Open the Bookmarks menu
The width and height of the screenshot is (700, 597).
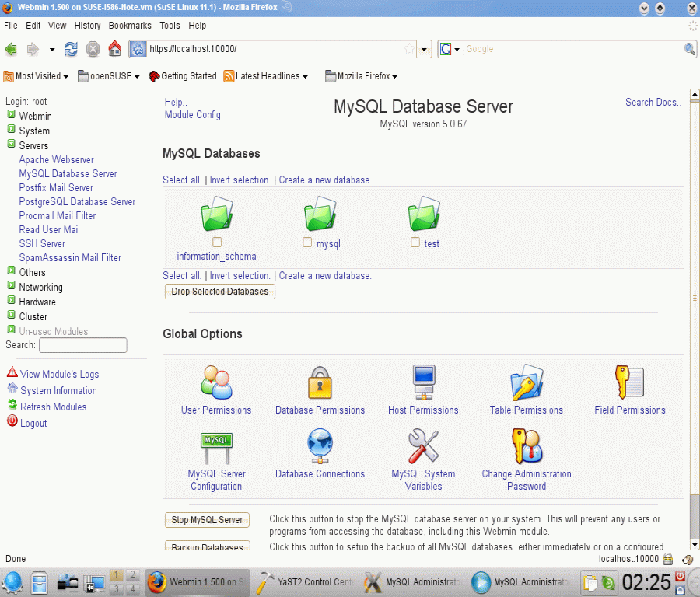tap(130, 26)
